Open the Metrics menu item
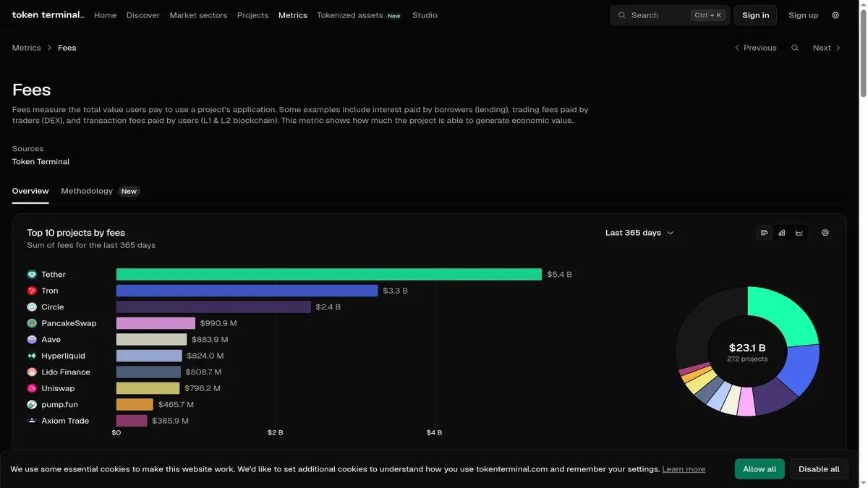 point(293,15)
